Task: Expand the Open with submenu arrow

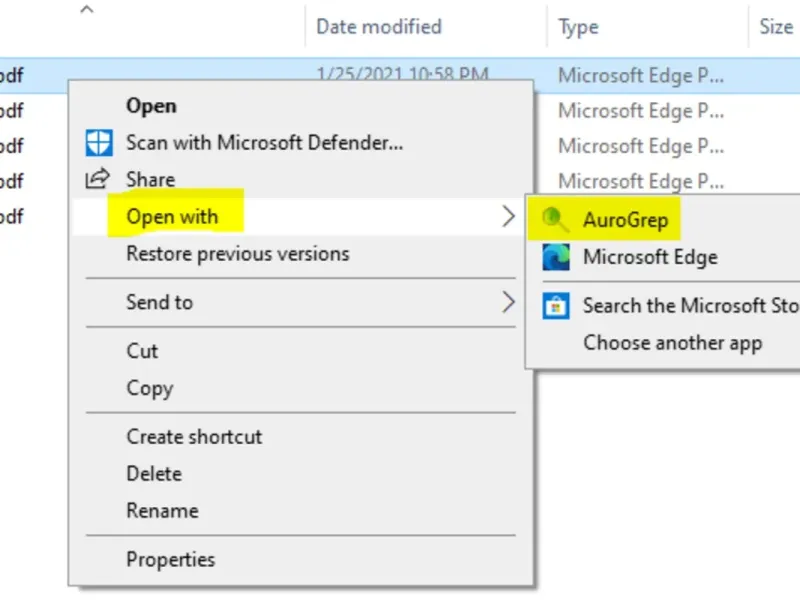Action: (508, 216)
